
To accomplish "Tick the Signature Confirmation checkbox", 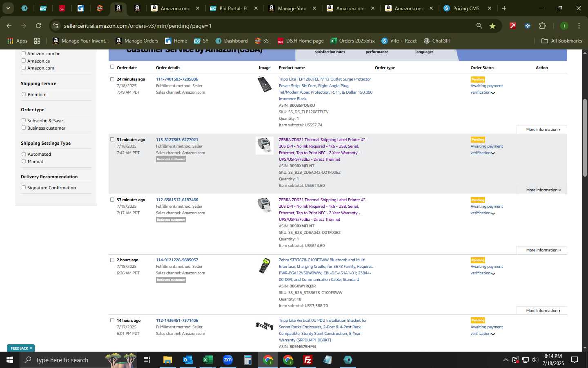I will (x=24, y=187).
